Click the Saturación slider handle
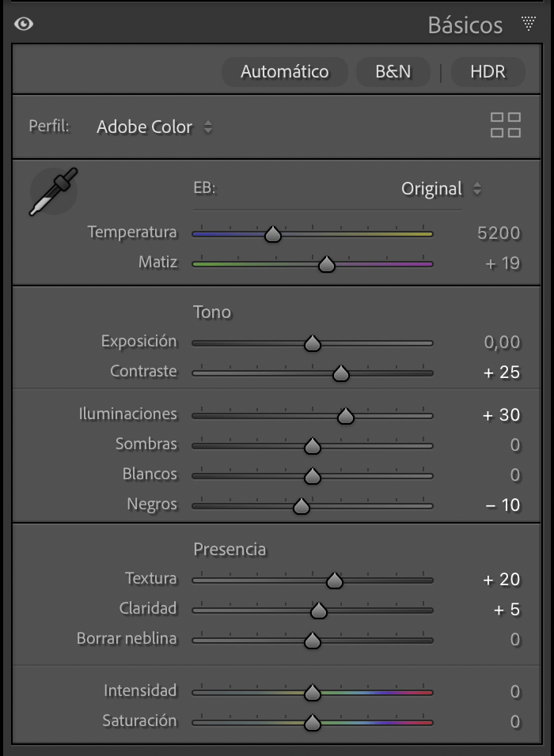 pyautogui.click(x=312, y=722)
